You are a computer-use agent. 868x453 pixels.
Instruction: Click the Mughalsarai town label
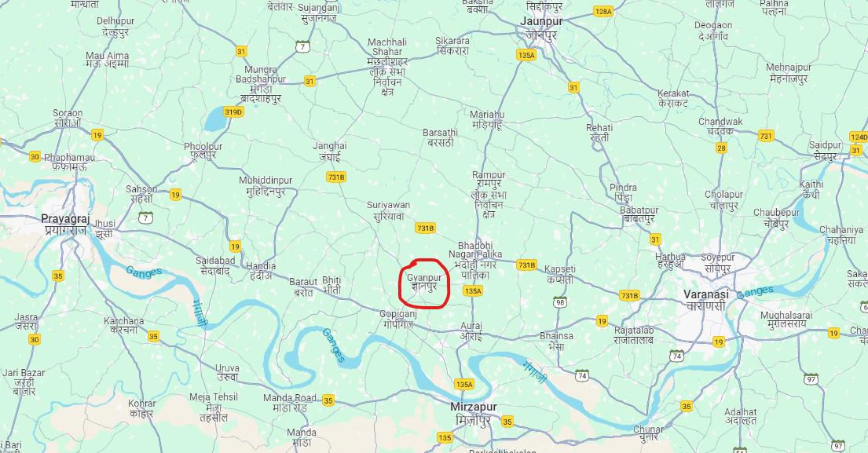pyautogui.click(x=786, y=320)
